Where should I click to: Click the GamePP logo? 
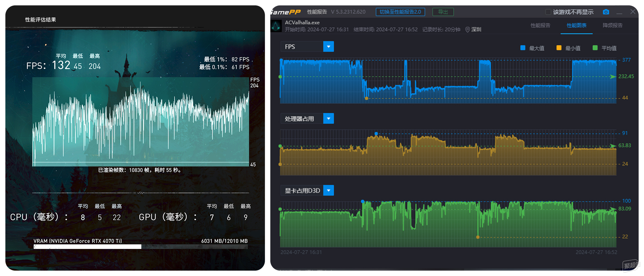tap(285, 12)
